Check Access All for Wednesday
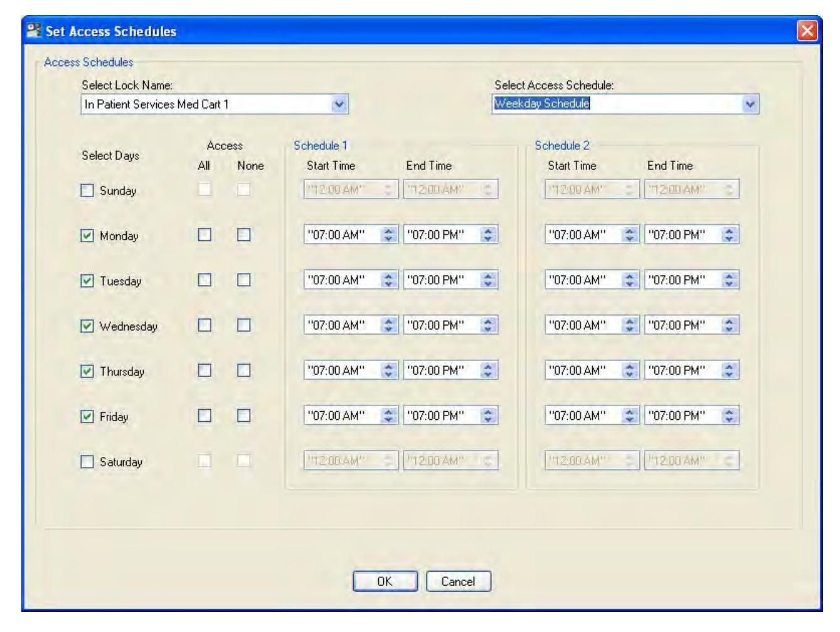This screenshot has height=632, width=840. (x=205, y=325)
